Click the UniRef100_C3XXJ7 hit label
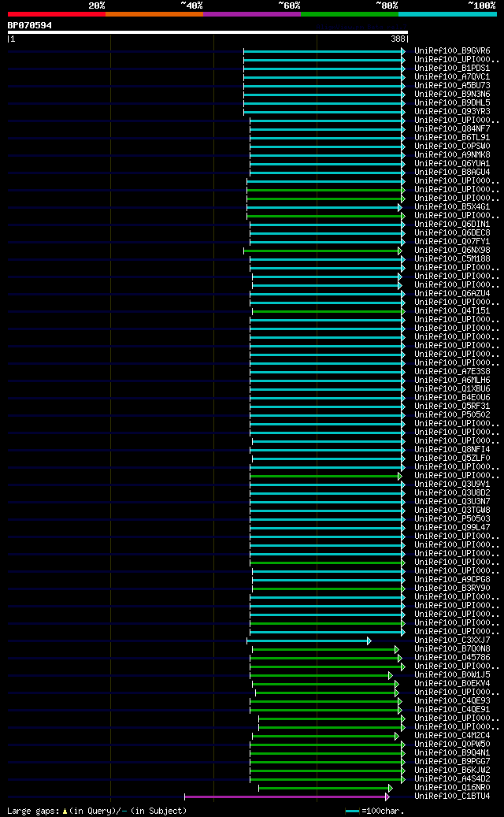 coord(452,640)
